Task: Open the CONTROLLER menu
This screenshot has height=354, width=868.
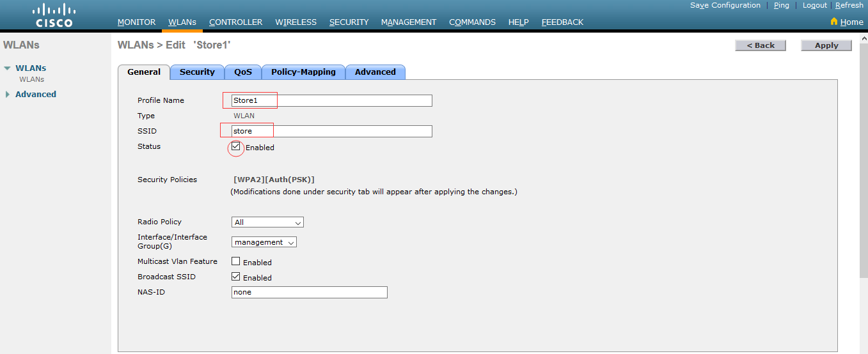Action: click(x=235, y=22)
